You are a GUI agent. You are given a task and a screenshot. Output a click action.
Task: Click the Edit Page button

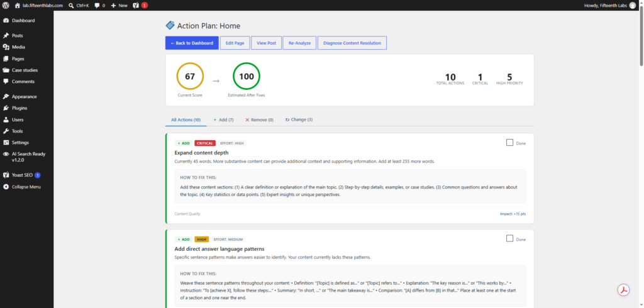pos(235,43)
